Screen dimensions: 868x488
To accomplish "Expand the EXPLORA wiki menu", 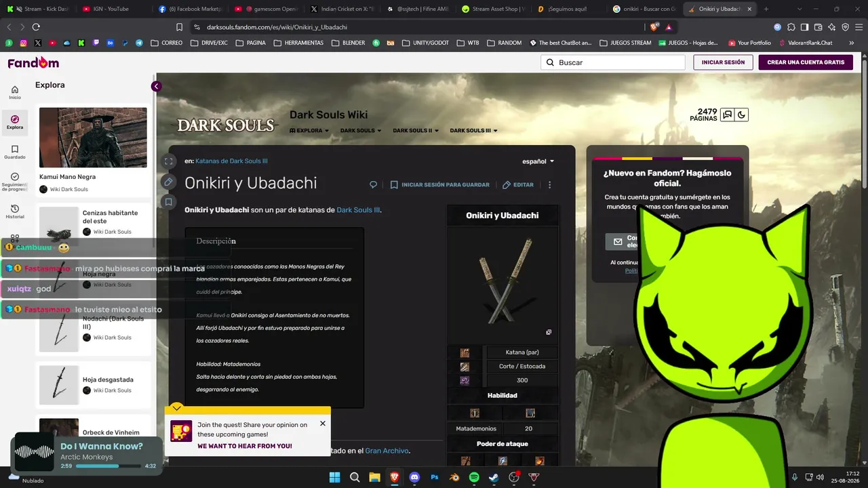I will click(309, 131).
